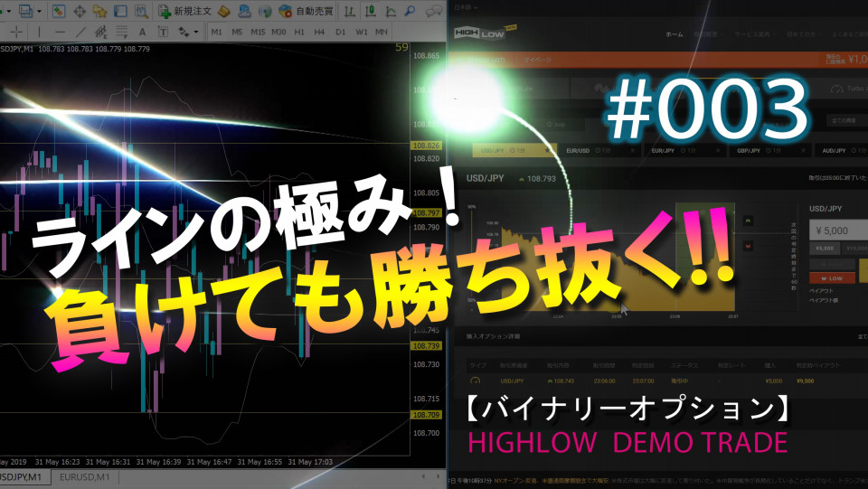
Task: Open the ホーム link in HighLow navigation
Action: click(674, 34)
